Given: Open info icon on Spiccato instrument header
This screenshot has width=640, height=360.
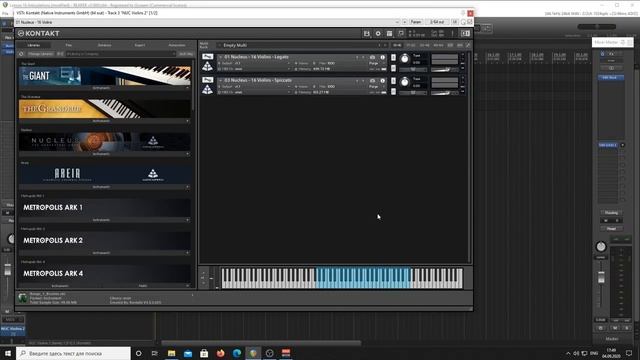Looking at the screenshot, I should click(382, 81).
